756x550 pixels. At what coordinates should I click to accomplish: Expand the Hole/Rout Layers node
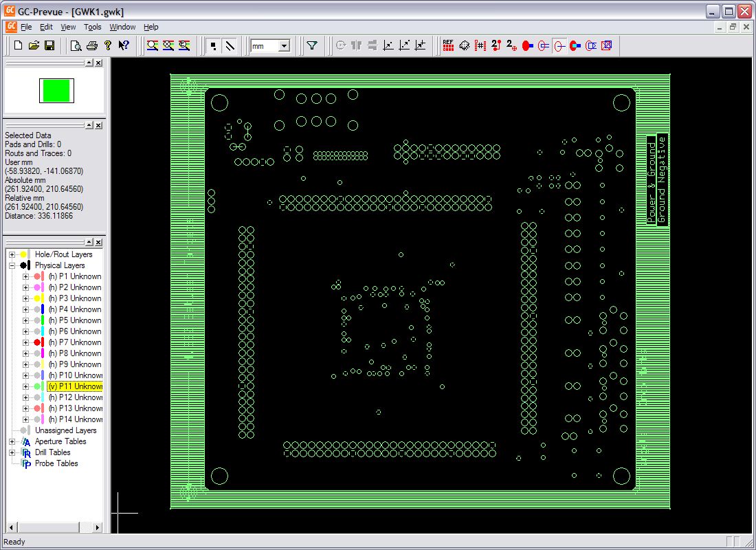pos(12,254)
